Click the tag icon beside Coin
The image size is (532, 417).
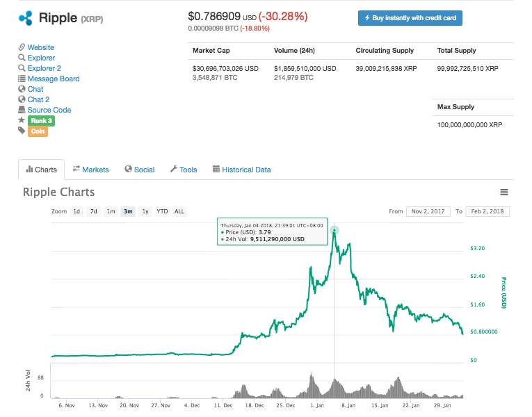(x=22, y=131)
